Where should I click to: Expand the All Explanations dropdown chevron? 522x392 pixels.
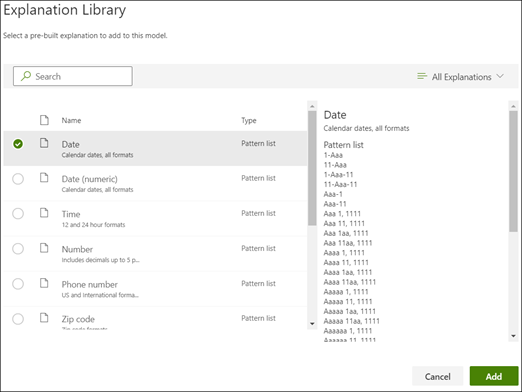click(x=500, y=76)
